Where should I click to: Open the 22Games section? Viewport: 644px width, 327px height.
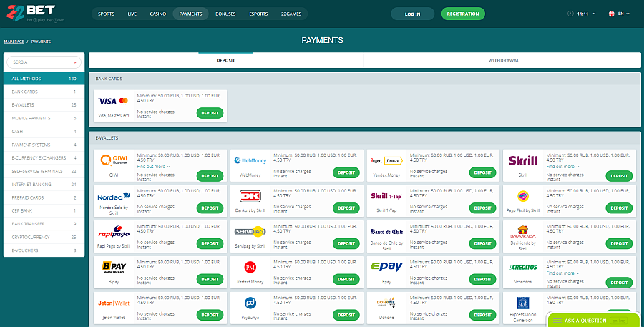[x=291, y=14]
